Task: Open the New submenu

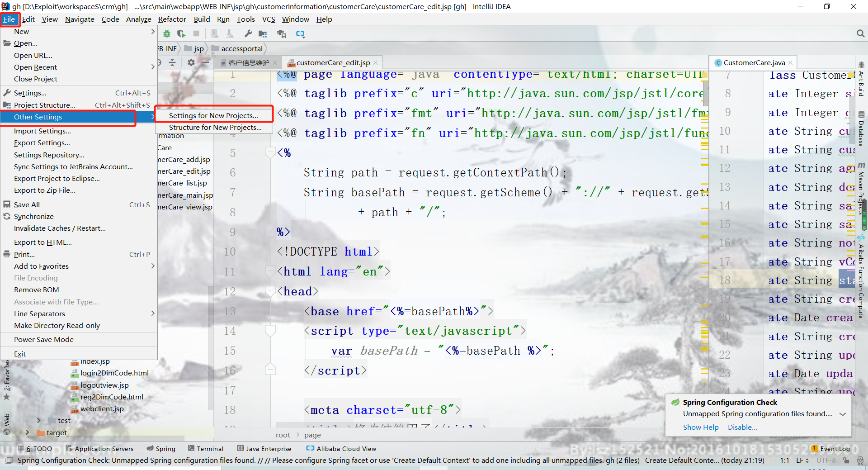Action: pyautogui.click(x=79, y=32)
